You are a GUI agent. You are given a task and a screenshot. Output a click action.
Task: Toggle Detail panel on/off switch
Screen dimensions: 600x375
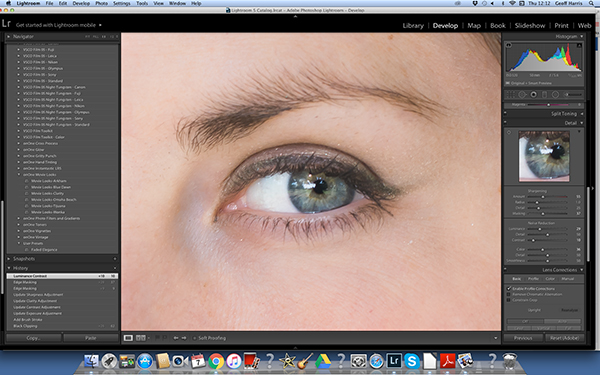pos(505,123)
